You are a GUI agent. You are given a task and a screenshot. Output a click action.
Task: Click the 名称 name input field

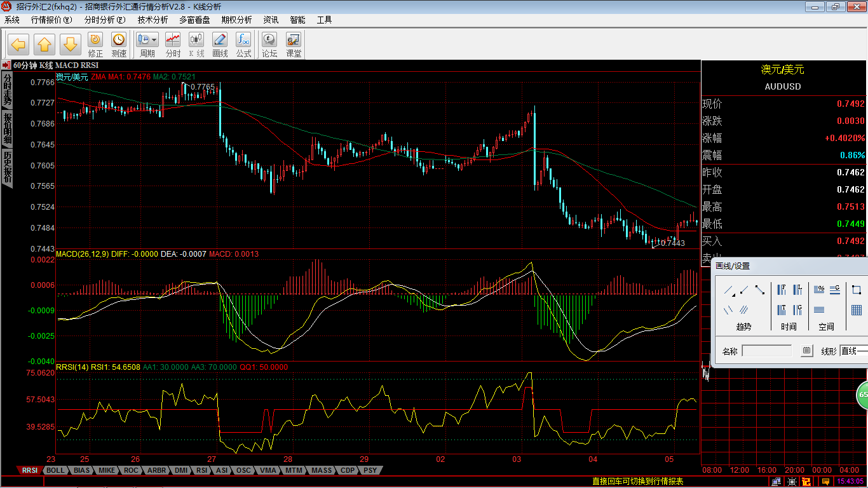[767, 351]
